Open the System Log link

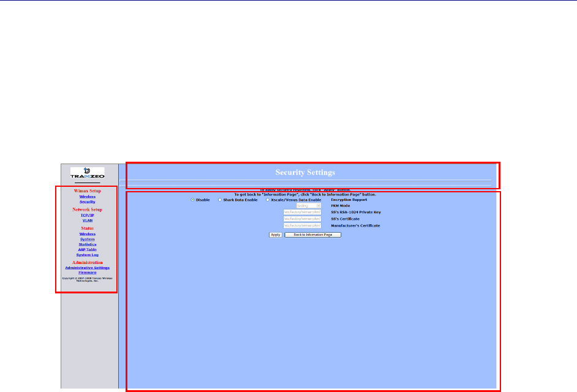click(87, 255)
